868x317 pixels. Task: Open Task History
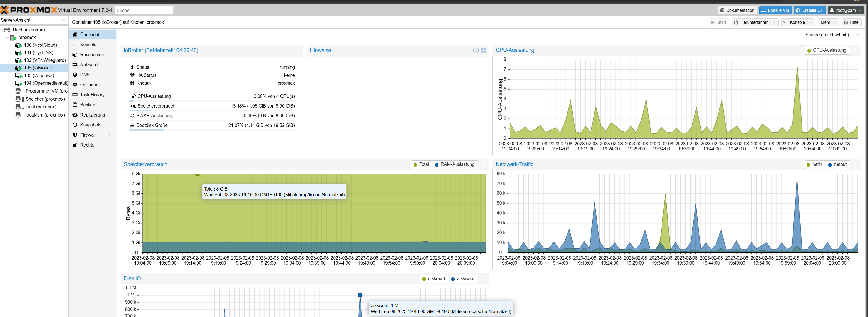pyautogui.click(x=93, y=95)
